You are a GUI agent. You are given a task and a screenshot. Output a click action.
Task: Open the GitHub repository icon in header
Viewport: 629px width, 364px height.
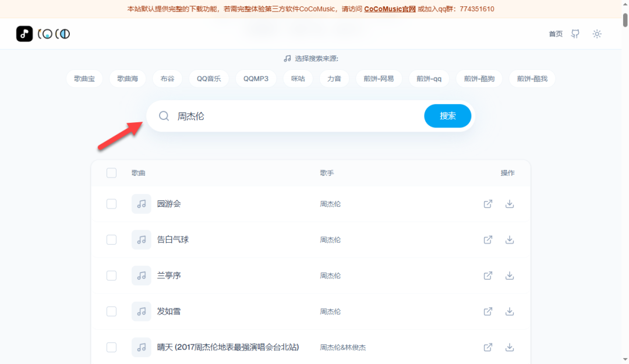[575, 34]
